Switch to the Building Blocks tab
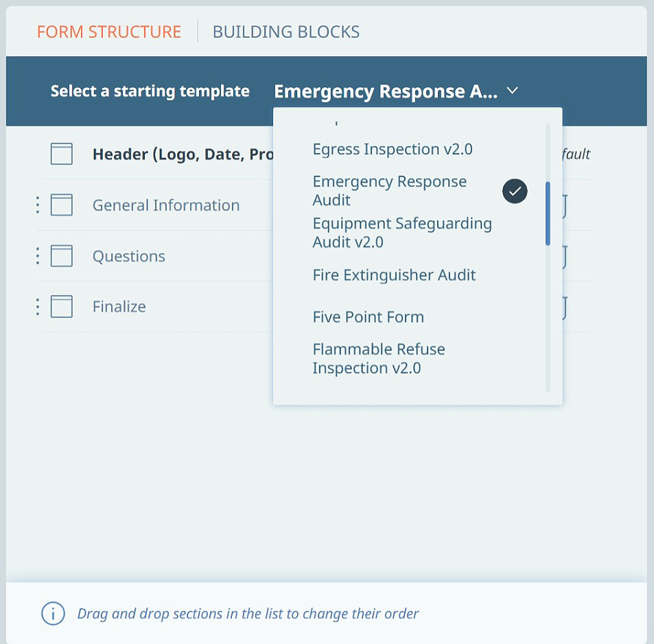This screenshot has width=654, height=644. pyautogui.click(x=286, y=32)
